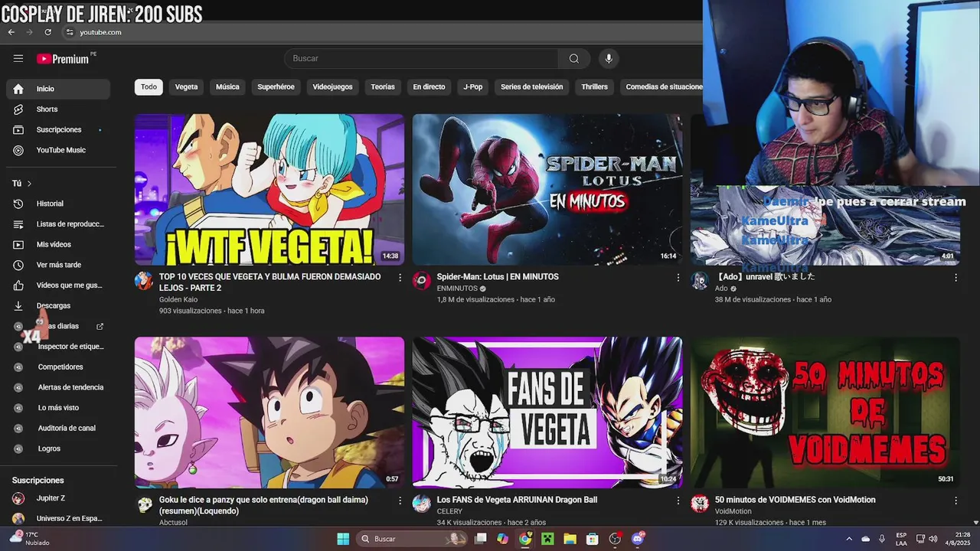Expand the Tú section chevron
980x551 pixels.
pyautogui.click(x=29, y=184)
